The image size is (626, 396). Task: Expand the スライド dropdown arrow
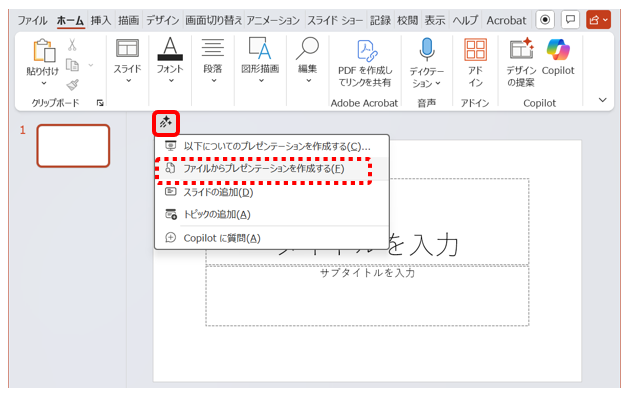(x=129, y=81)
